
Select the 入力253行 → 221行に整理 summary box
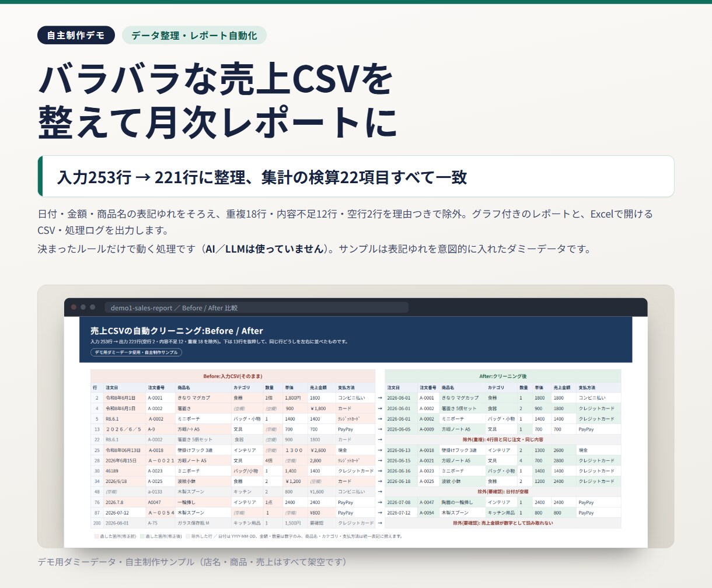click(356, 176)
